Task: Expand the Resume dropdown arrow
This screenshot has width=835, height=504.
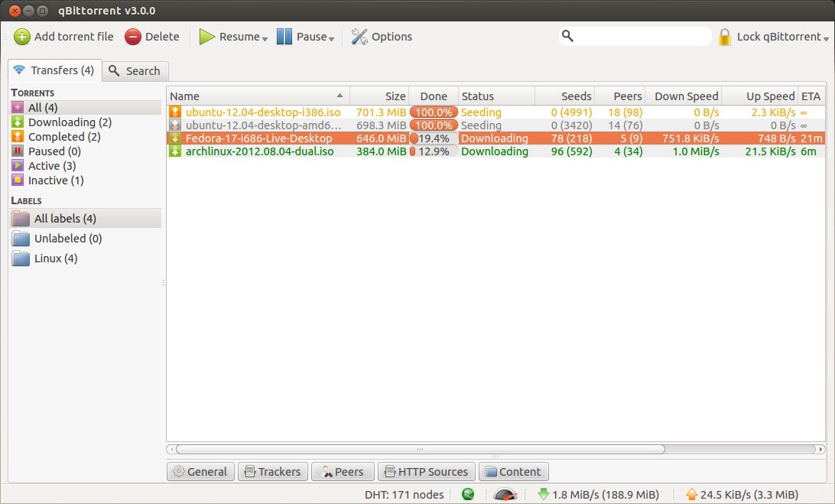Action: (265, 39)
